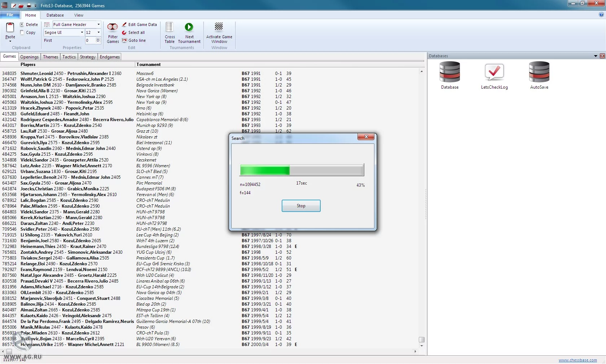Click the help question mark icon
This screenshot has width=606, height=364.
click(601, 15)
